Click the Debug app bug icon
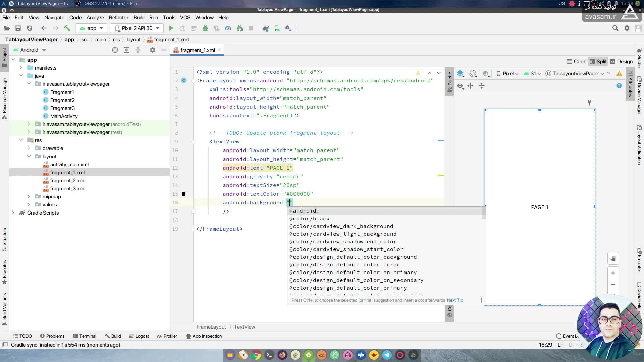 [x=205, y=28]
